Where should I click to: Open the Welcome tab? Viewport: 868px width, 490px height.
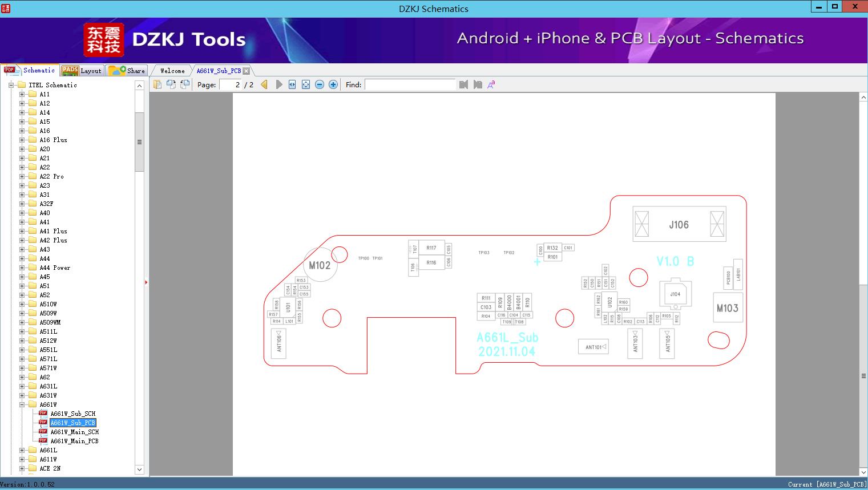(x=172, y=71)
